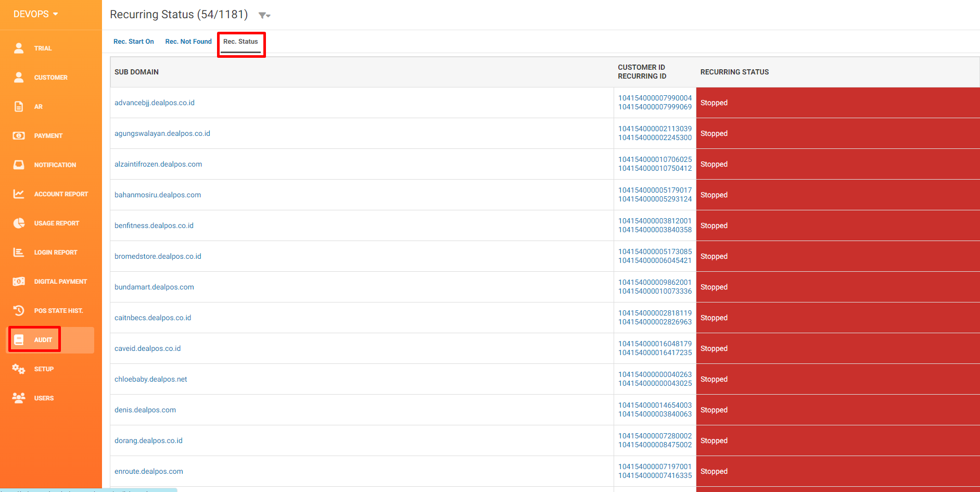Open denis.dealpos.com link

[x=145, y=410]
